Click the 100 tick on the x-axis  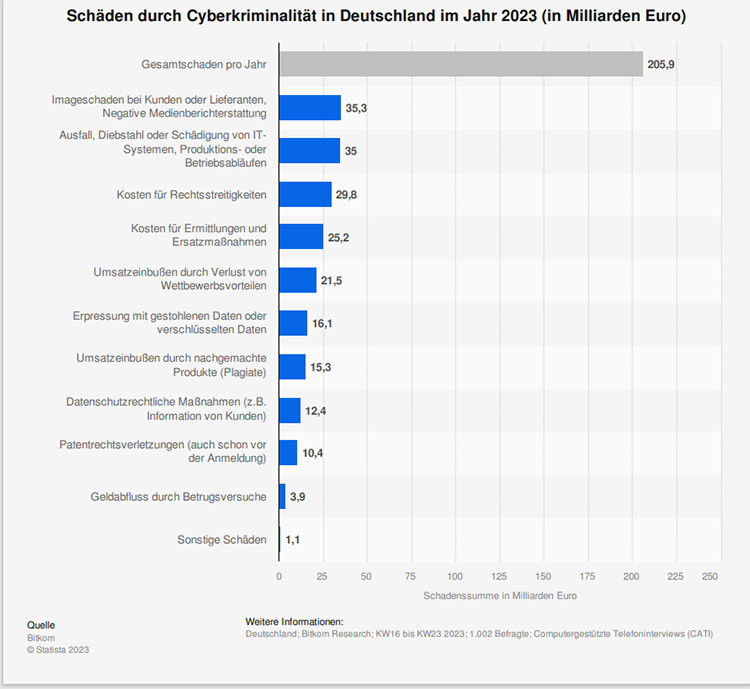pyautogui.click(x=455, y=577)
